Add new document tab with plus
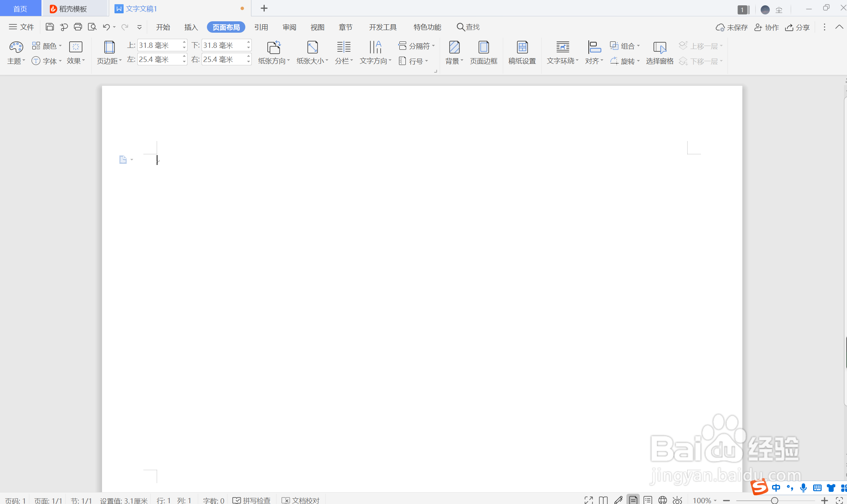This screenshot has height=504, width=847. point(264,8)
